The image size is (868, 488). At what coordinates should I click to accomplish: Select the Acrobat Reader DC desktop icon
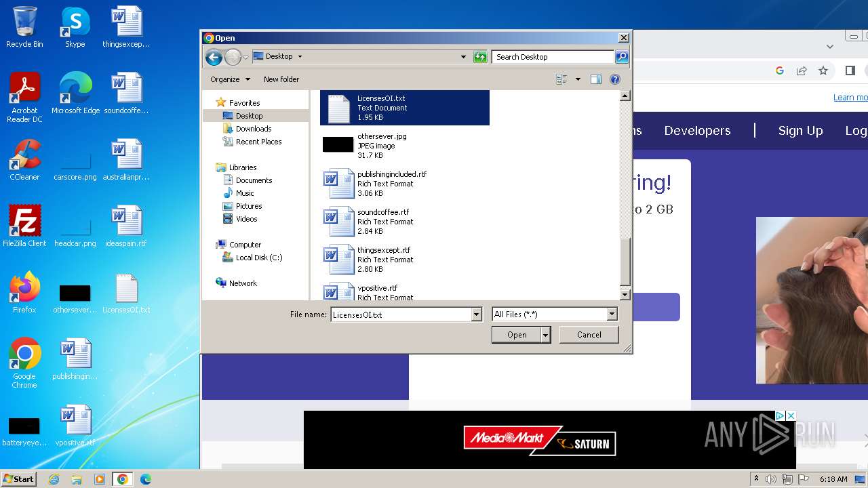pos(24,98)
